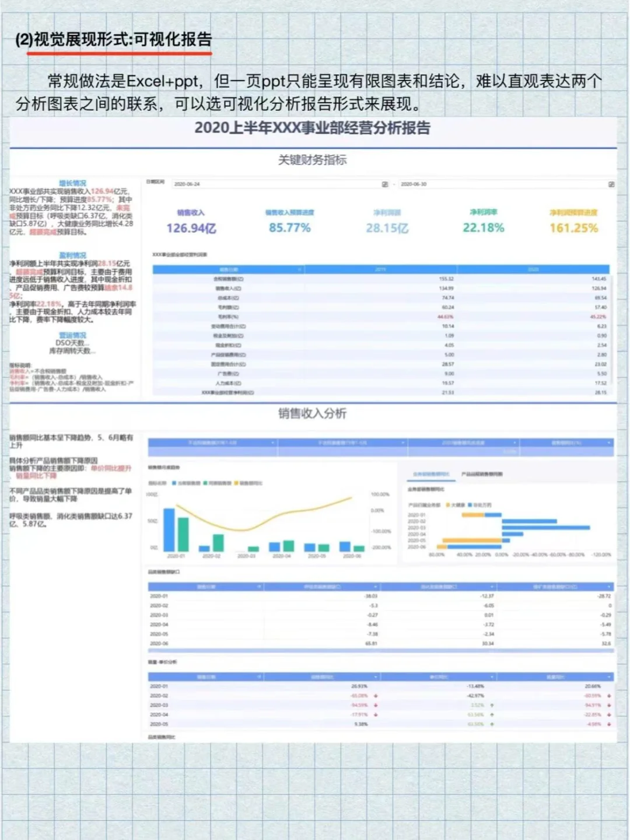Open last column dropdown in 销量-单价分析 table
630x840 pixels.
click(x=610, y=677)
